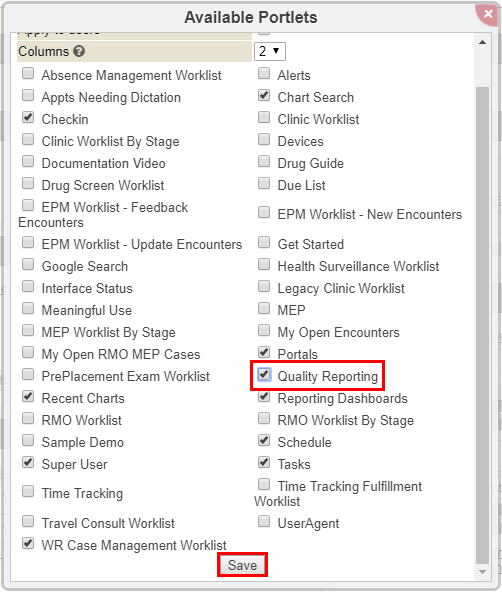The width and height of the screenshot is (502, 592).
Task: Click the scrollbar up arrow
Action: point(482,42)
